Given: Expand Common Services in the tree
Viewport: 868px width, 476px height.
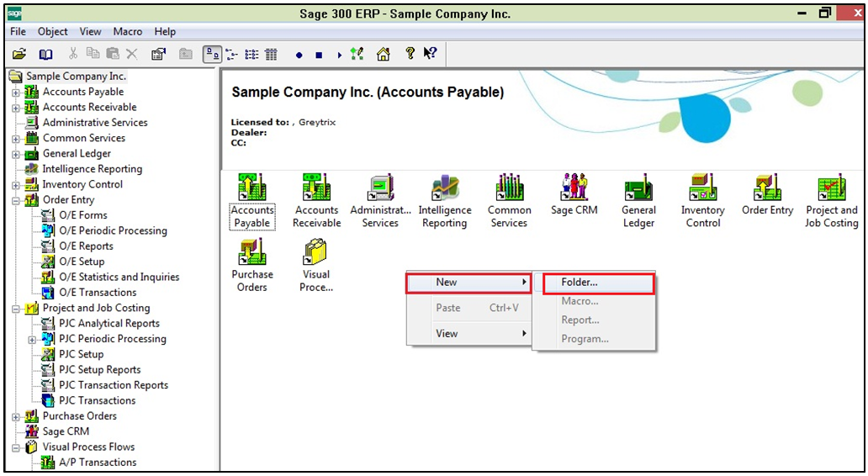Looking at the screenshot, I should pos(15,139).
